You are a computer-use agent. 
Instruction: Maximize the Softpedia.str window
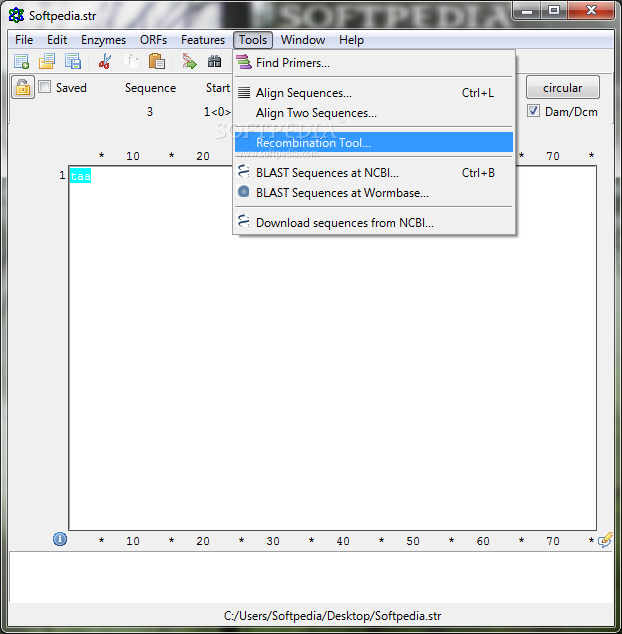[554, 10]
